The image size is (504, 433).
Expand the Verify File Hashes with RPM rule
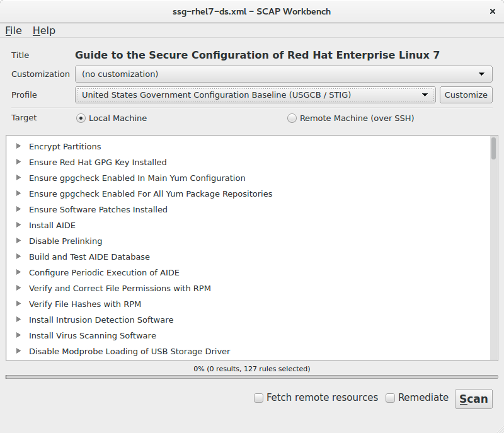click(x=18, y=304)
